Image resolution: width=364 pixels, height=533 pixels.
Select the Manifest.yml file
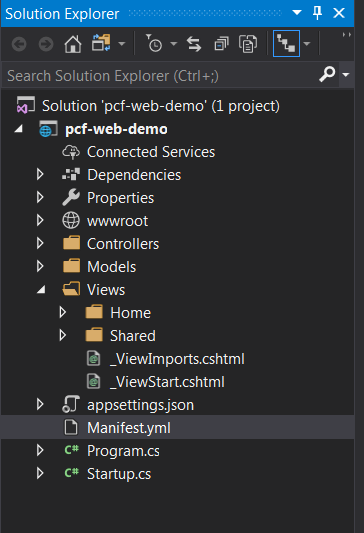click(177, 427)
